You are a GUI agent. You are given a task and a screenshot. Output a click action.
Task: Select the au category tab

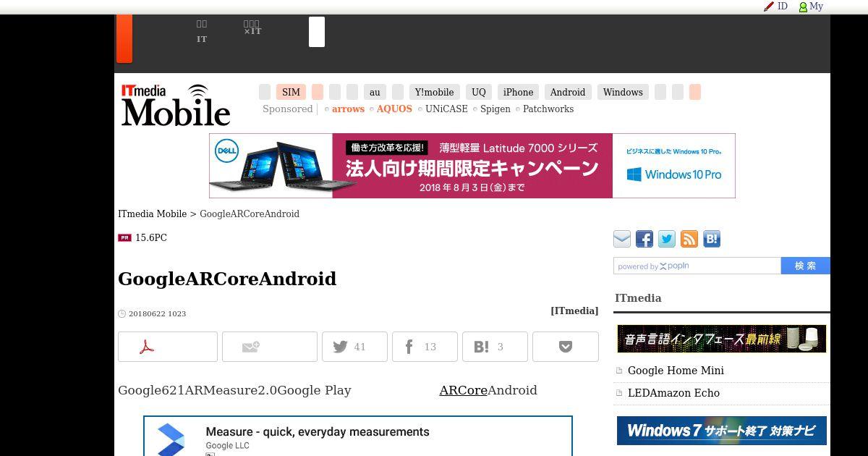[375, 92]
